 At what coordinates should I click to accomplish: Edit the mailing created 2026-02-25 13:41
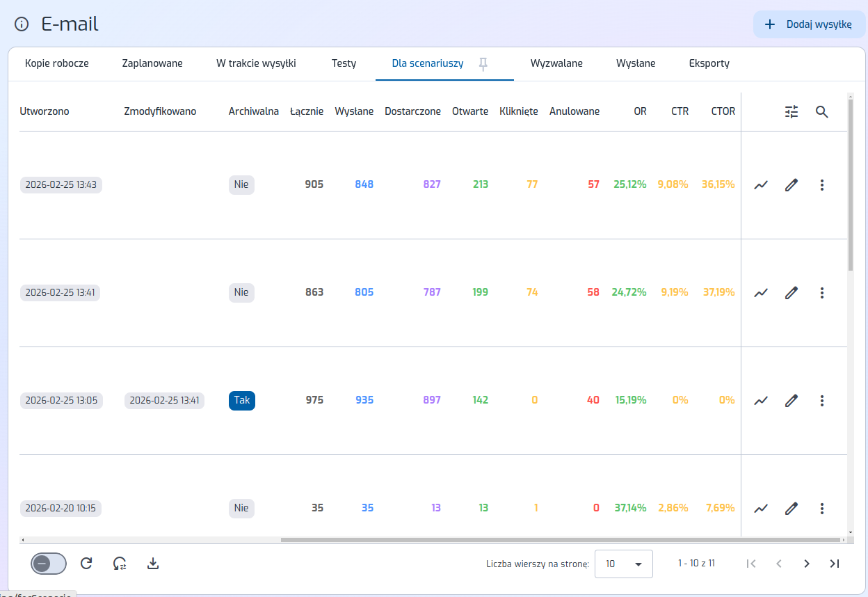(x=791, y=293)
